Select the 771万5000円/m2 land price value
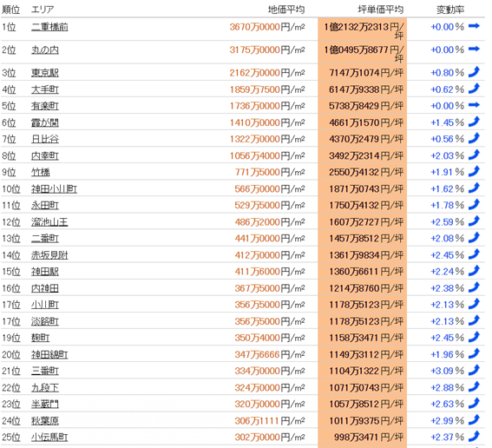492x448 pixels. tap(270, 173)
